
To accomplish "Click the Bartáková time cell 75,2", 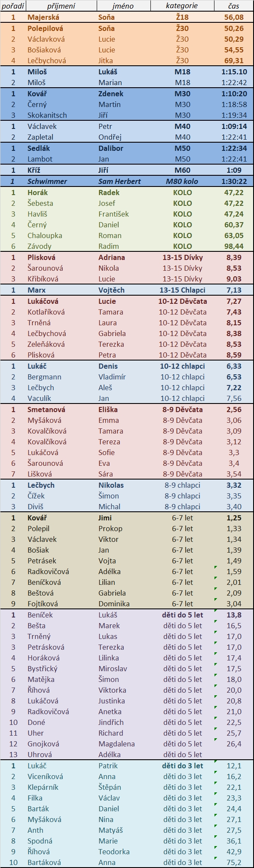I will click(x=234, y=862).
